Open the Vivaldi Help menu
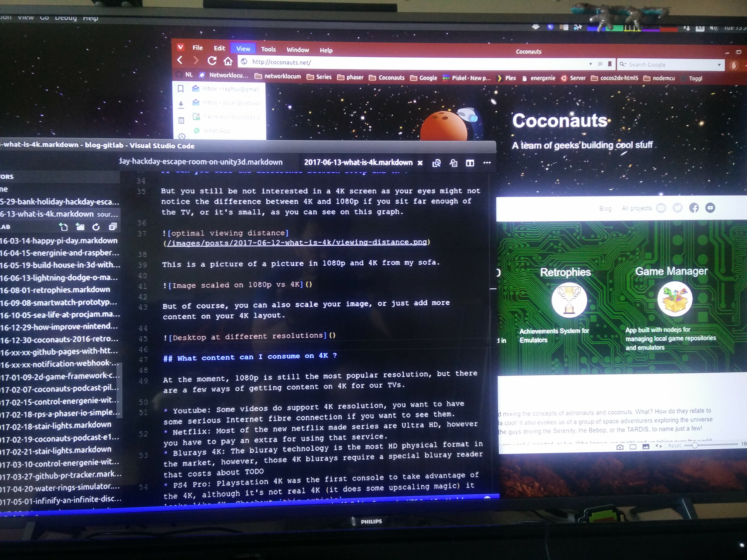This screenshot has height=560, width=747. (326, 50)
